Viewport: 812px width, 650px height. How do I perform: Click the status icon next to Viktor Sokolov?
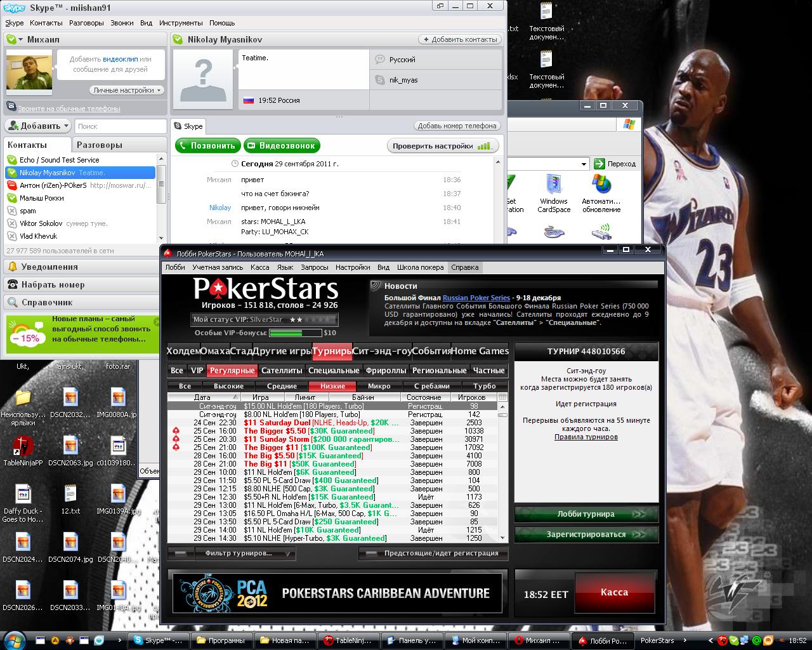(12, 223)
